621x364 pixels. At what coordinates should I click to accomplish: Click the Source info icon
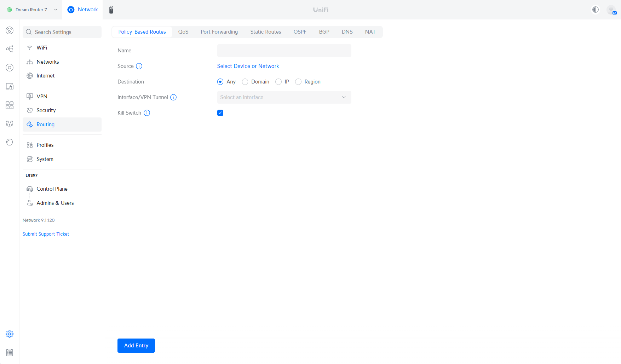pos(139,66)
